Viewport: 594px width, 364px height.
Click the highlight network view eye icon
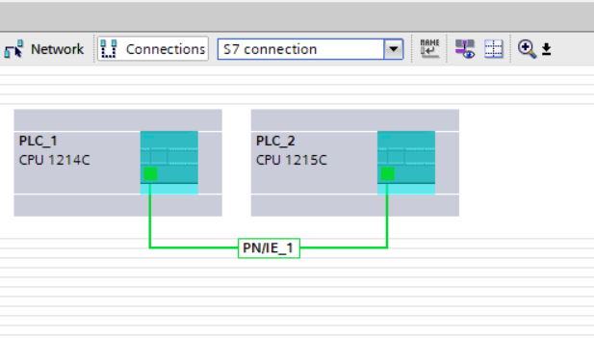point(465,49)
